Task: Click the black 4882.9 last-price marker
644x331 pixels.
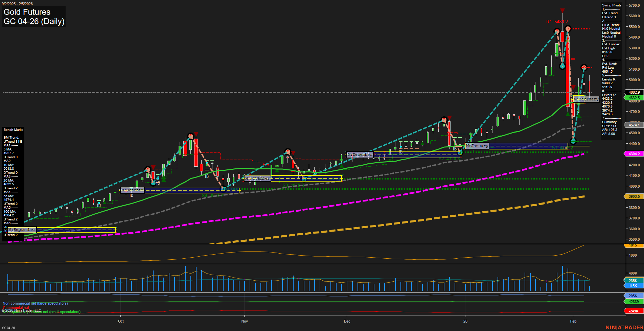Action: pyautogui.click(x=633, y=92)
